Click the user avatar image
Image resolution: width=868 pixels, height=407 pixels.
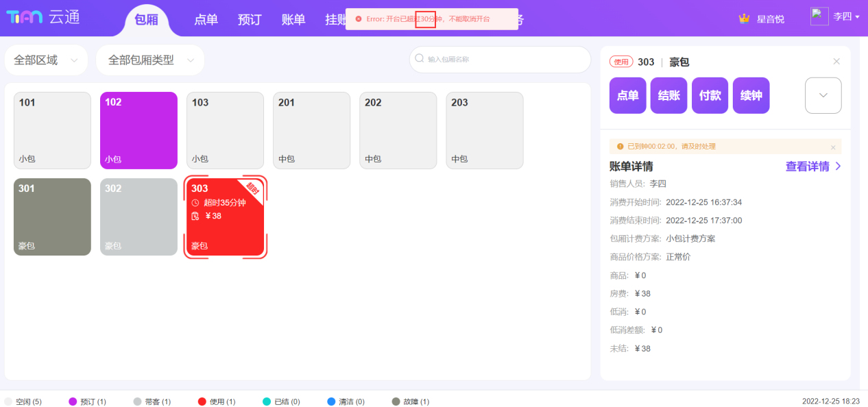click(819, 16)
